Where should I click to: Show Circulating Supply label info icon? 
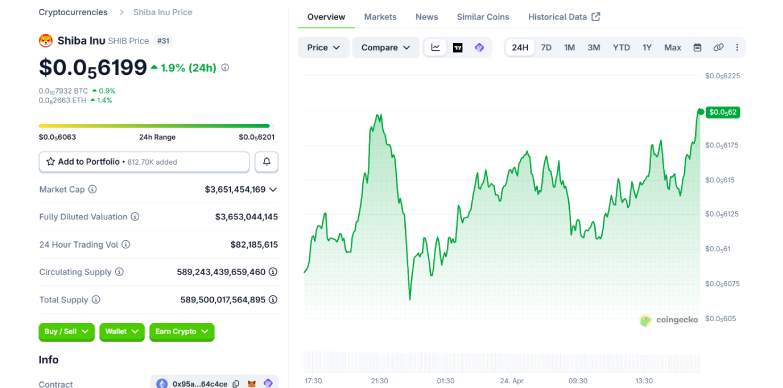pos(119,272)
